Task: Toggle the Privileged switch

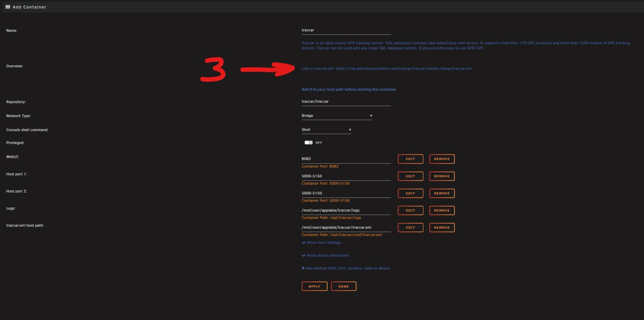Action: tap(308, 142)
